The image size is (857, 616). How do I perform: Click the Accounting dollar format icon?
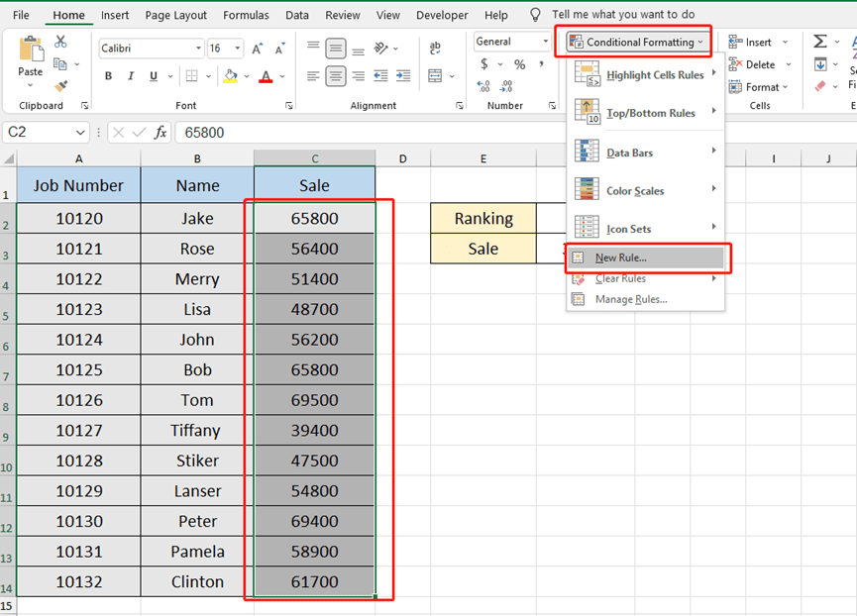coord(484,64)
